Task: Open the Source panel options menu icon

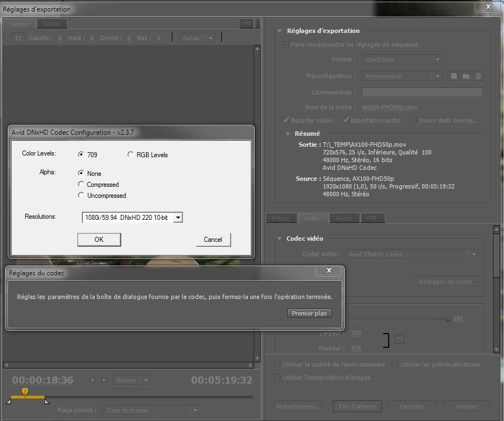Action: (x=247, y=23)
